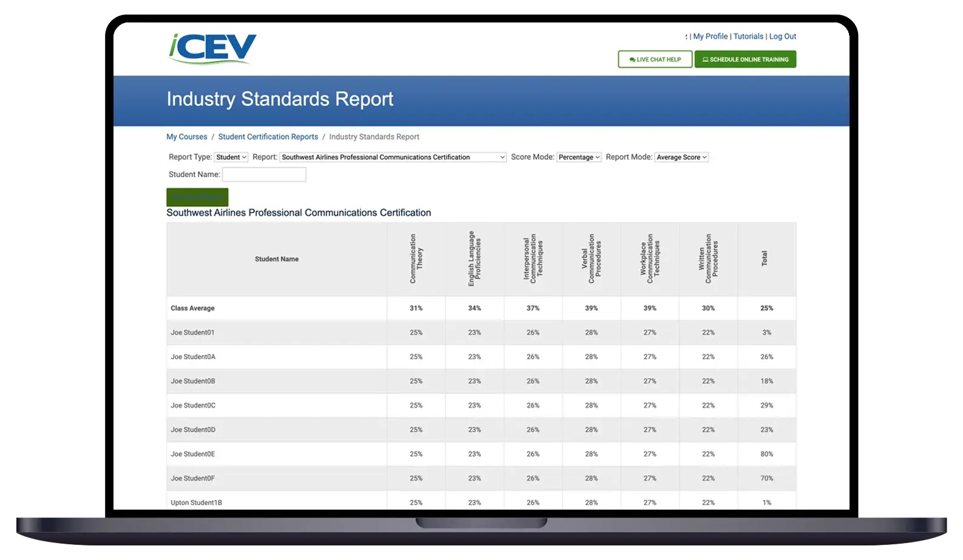Click Class Average Interpersonal value 37%
The image size is (963, 560).
(533, 308)
